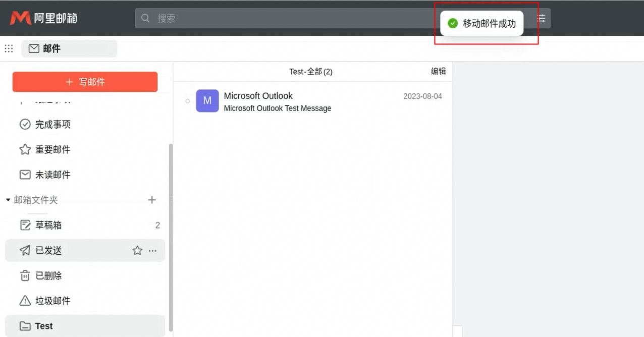This screenshot has height=337, width=644.
Task: Click the 编辑 link in list header
Action: click(438, 72)
